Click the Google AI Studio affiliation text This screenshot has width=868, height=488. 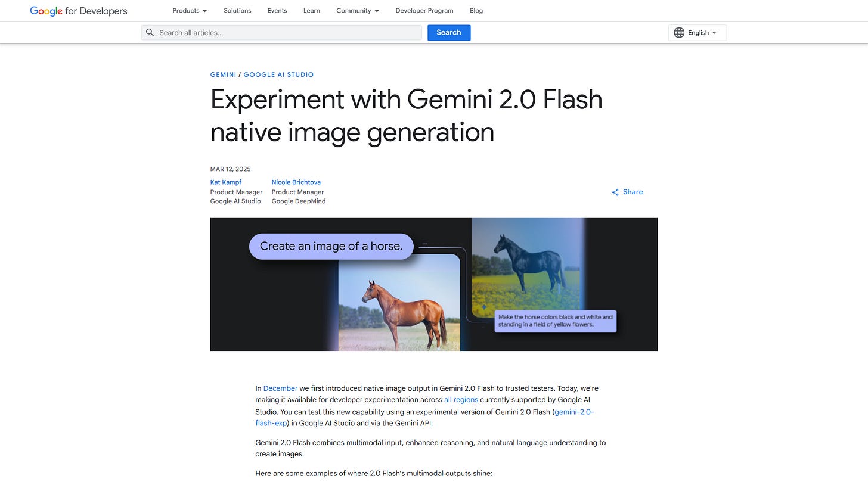tap(235, 201)
